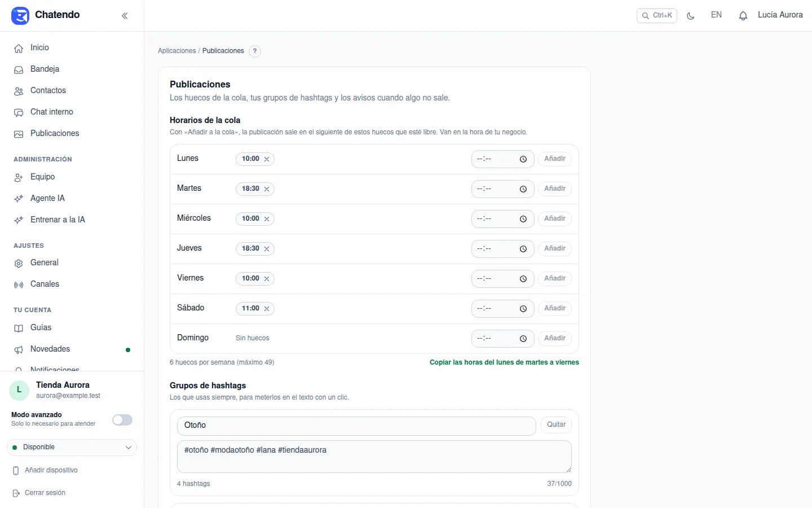The height and width of the screenshot is (508, 812).
Task: Open the Ctrl+K search box
Action: (x=657, y=16)
